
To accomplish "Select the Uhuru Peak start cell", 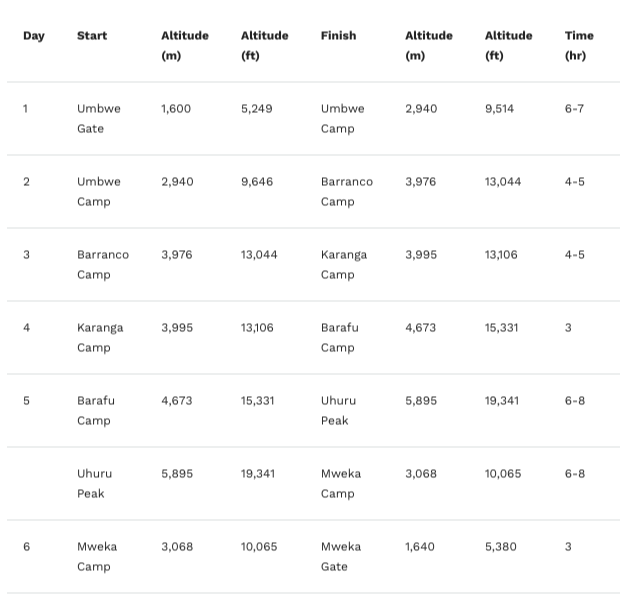I will (94, 484).
